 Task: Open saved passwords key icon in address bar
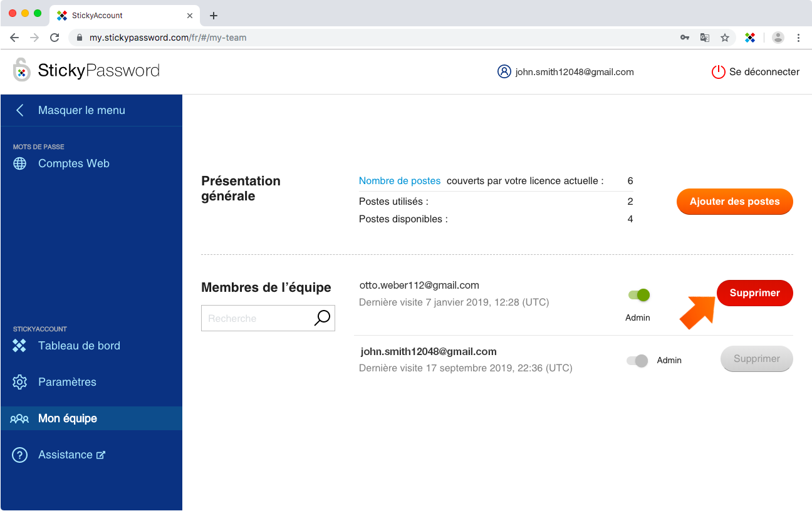pos(685,38)
